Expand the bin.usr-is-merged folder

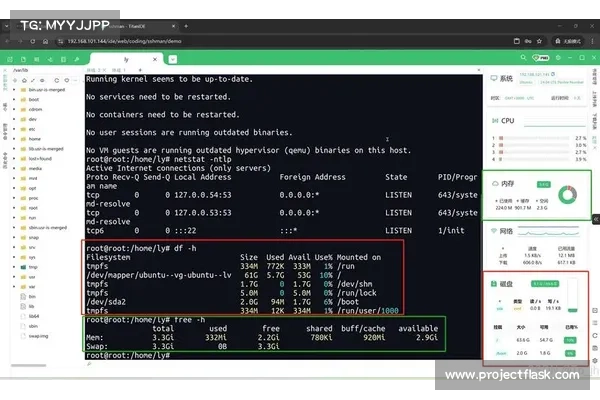(x=14, y=90)
